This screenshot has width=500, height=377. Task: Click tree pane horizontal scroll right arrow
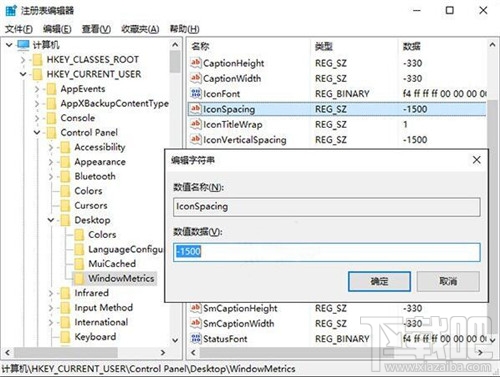coord(163,352)
